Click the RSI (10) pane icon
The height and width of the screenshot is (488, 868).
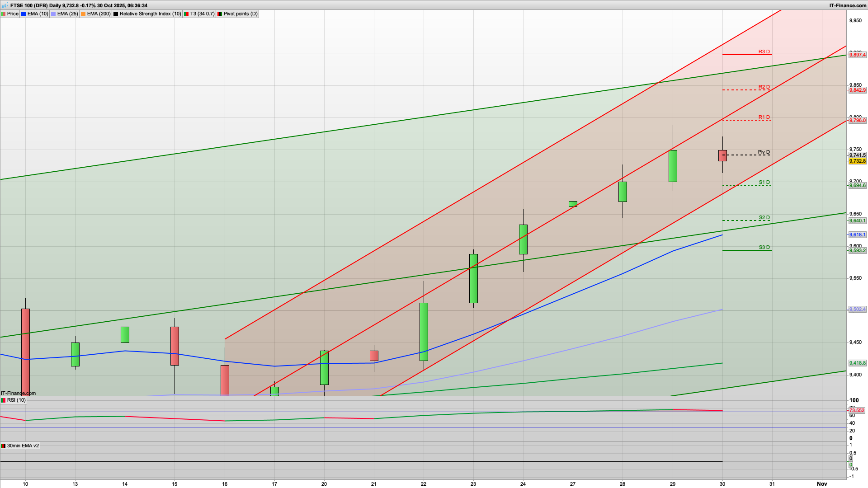tap(3, 400)
